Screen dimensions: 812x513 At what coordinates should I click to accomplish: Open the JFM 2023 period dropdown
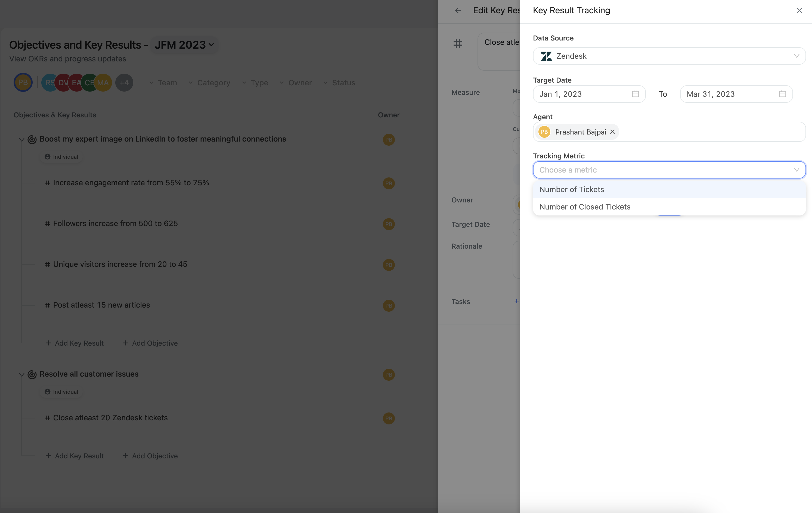[x=184, y=45]
